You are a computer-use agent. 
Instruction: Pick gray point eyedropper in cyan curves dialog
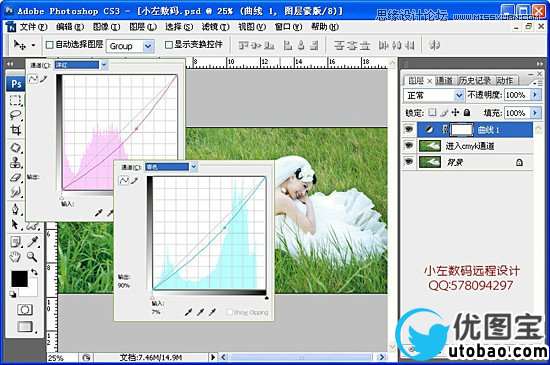tap(200, 312)
